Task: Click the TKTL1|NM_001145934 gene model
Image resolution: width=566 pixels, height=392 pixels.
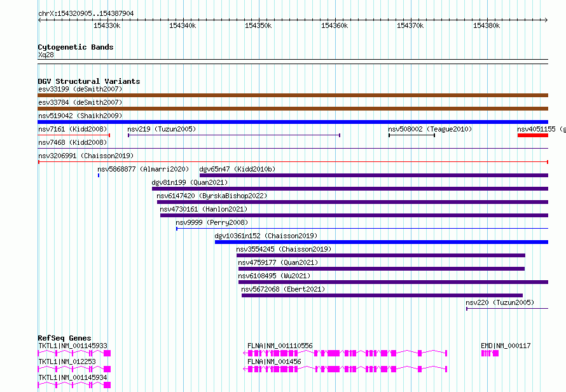Action: pos(74,385)
